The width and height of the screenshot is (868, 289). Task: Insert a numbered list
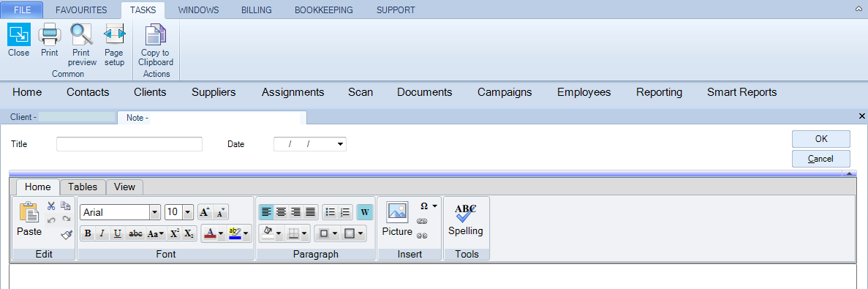click(345, 212)
